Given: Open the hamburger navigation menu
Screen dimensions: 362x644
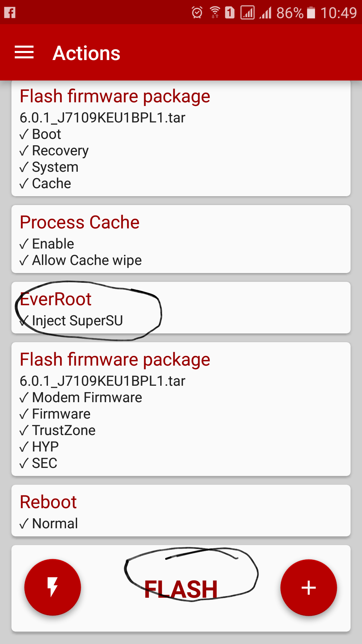Looking at the screenshot, I should pyautogui.click(x=24, y=53).
